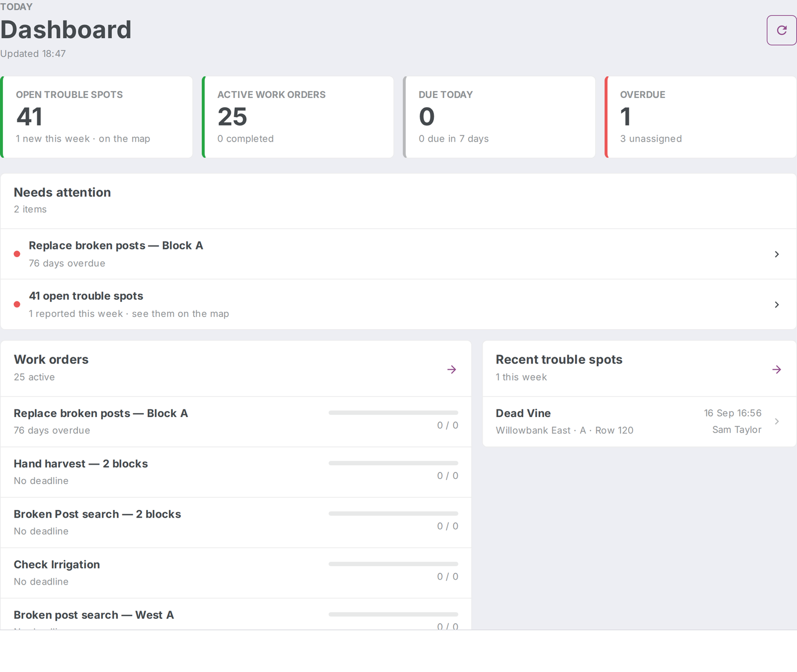Open the 'Check Irrigation' work order
Image resolution: width=797 pixels, height=672 pixels.
click(x=236, y=572)
